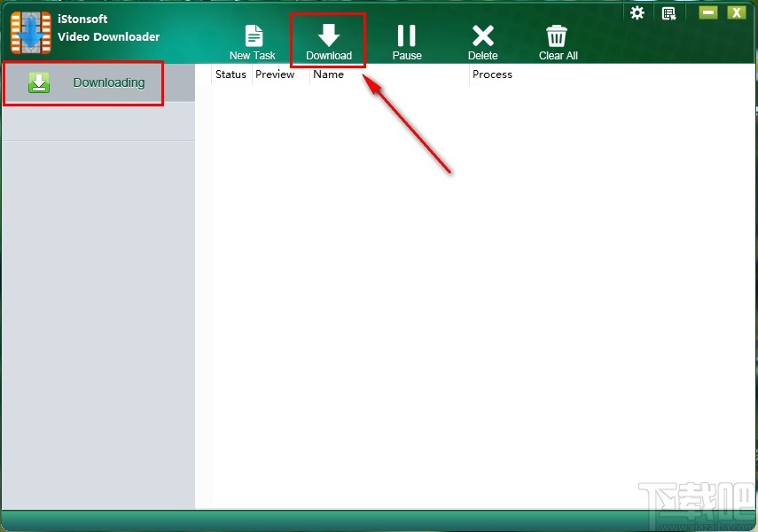Screen dimensions: 758x532
Task: Open settings via the gear icon
Action: (x=637, y=12)
